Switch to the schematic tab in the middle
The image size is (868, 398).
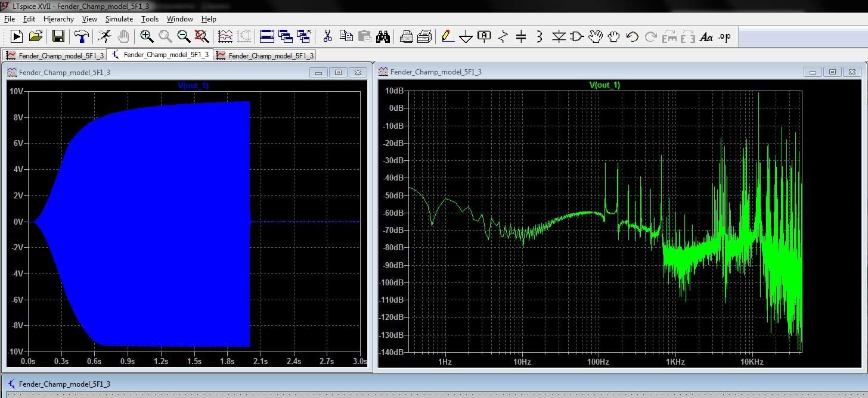tap(160, 55)
